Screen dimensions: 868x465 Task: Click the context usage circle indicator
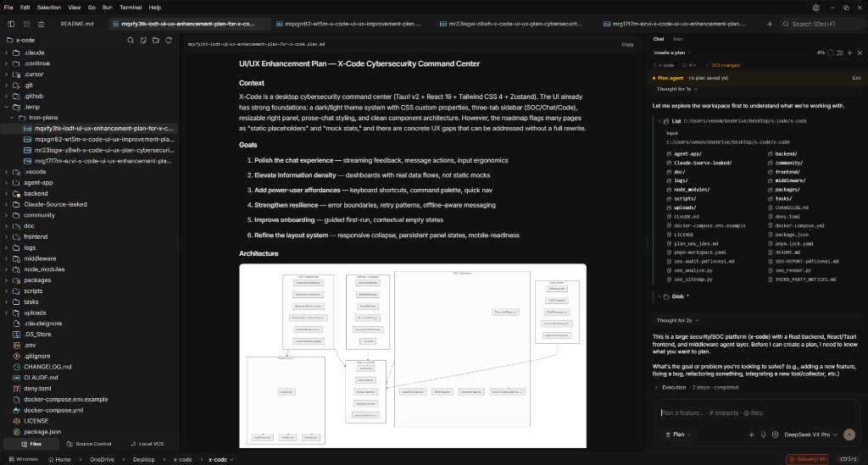pyautogui.click(x=831, y=53)
